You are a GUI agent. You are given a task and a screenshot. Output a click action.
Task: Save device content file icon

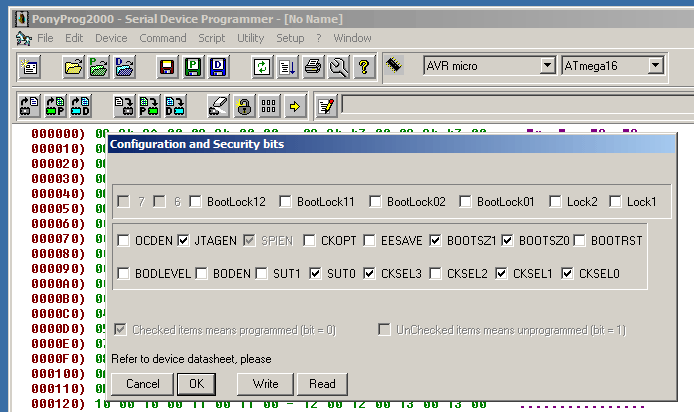point(167,67)
